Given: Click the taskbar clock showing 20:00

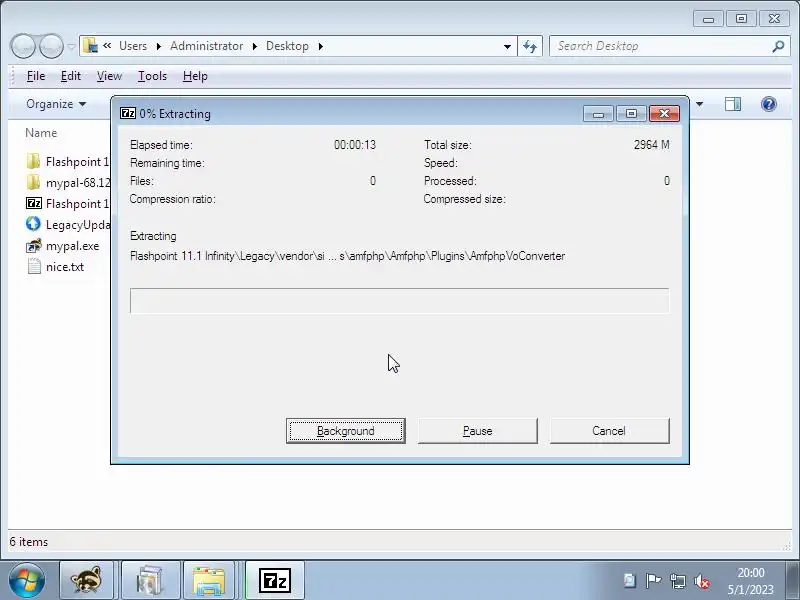Looking at the screenshot, I should click(x=751, y=581).
